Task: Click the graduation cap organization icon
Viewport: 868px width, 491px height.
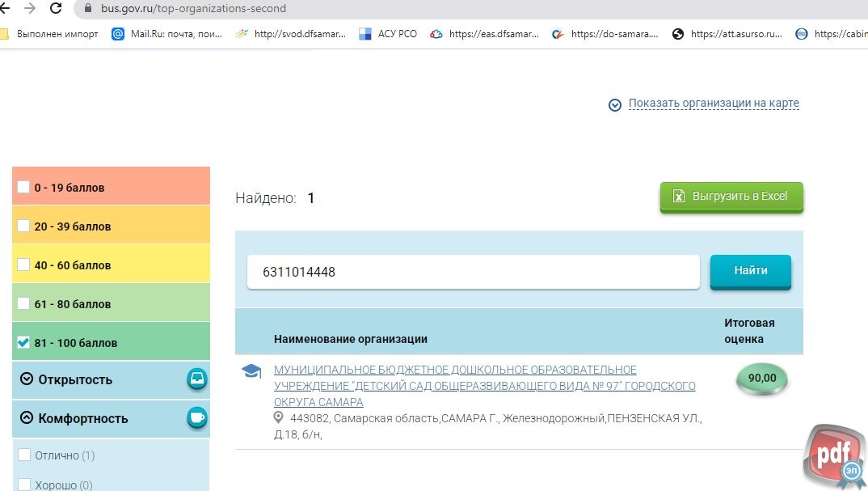Action: pos(251,371)
